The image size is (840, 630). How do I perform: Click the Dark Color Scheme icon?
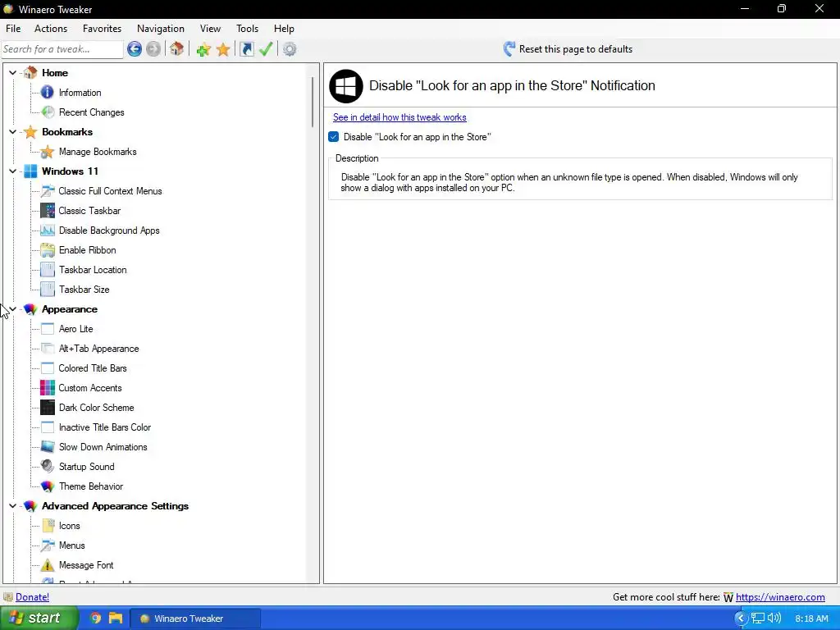(47, 408)
